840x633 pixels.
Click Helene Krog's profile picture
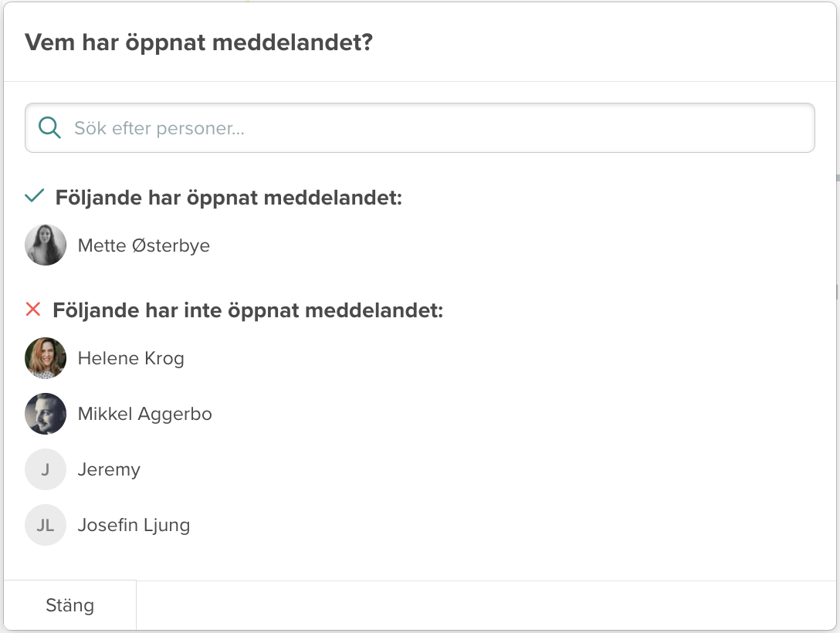(x=46, y=358)
